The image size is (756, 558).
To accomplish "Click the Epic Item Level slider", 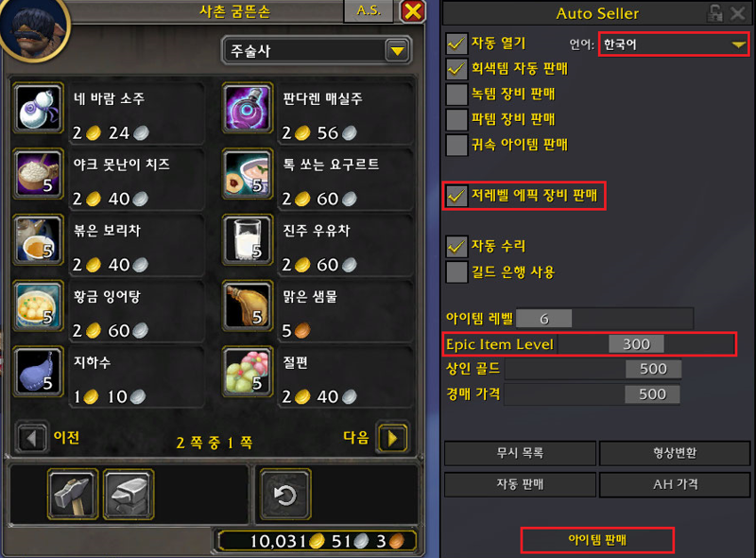I will (x=646, y=344).
